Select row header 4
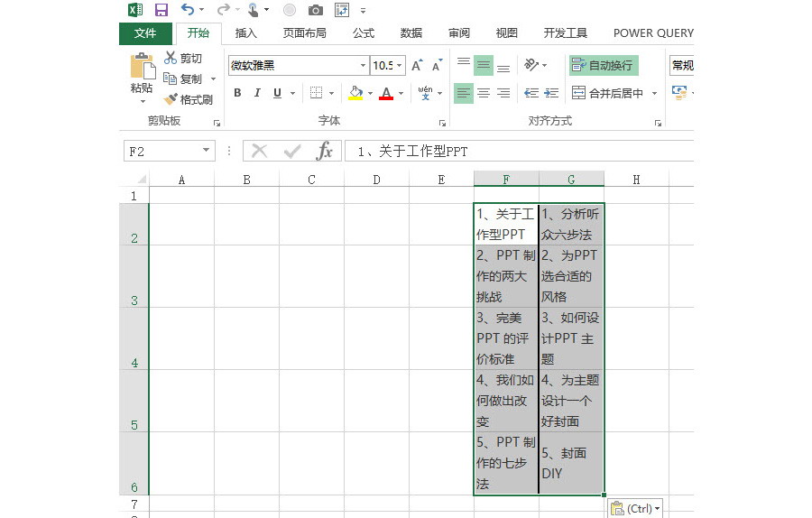 134,338
